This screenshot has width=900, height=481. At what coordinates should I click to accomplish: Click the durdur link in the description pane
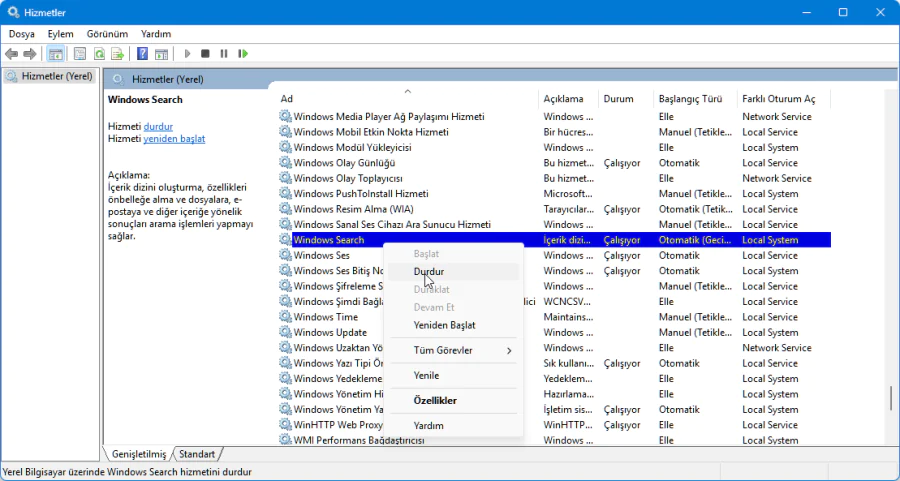pyautogui.click(x=158, y=126)
